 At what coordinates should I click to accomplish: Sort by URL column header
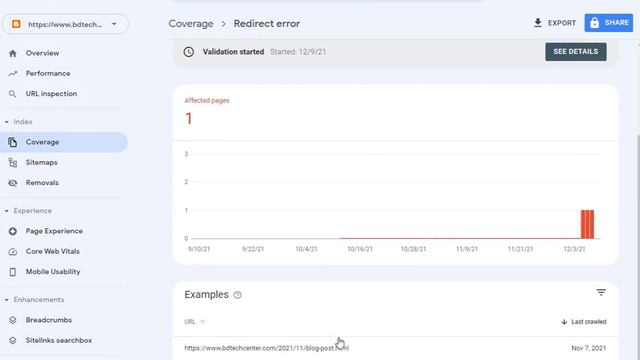tap(194, 322)
